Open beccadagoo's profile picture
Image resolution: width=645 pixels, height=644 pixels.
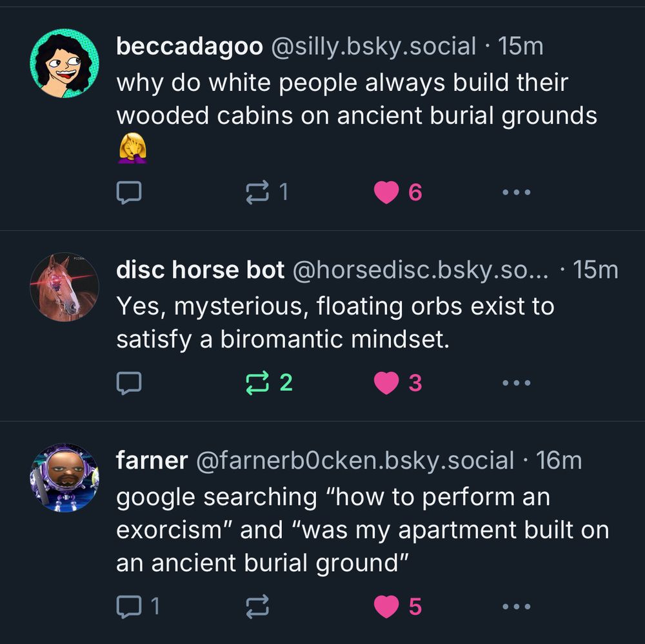click(x=64, y=63)
